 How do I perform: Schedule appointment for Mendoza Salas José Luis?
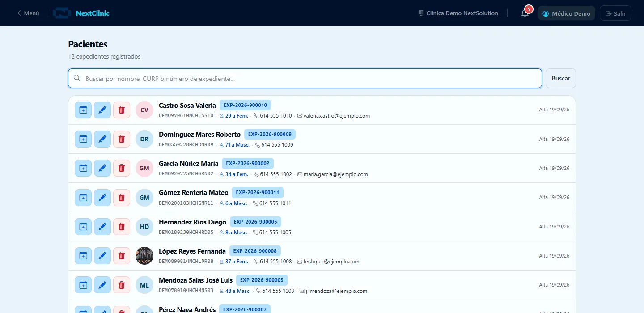coord(83,285)
